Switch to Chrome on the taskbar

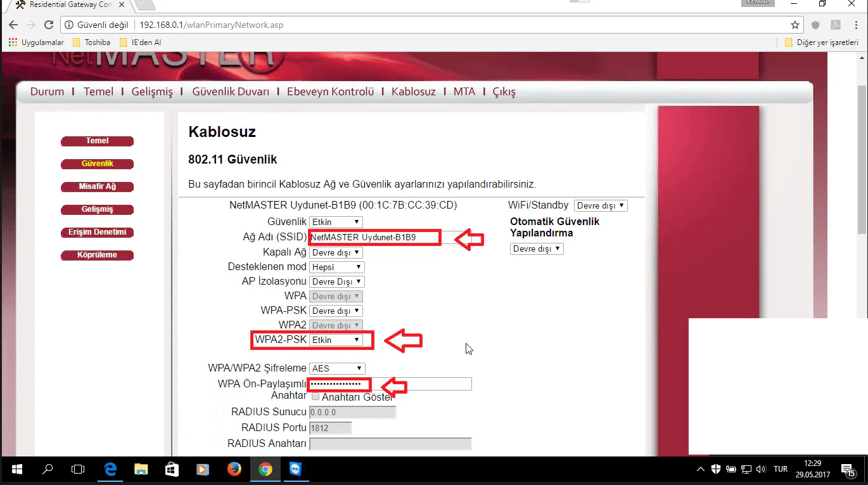[x=265, y=470]
